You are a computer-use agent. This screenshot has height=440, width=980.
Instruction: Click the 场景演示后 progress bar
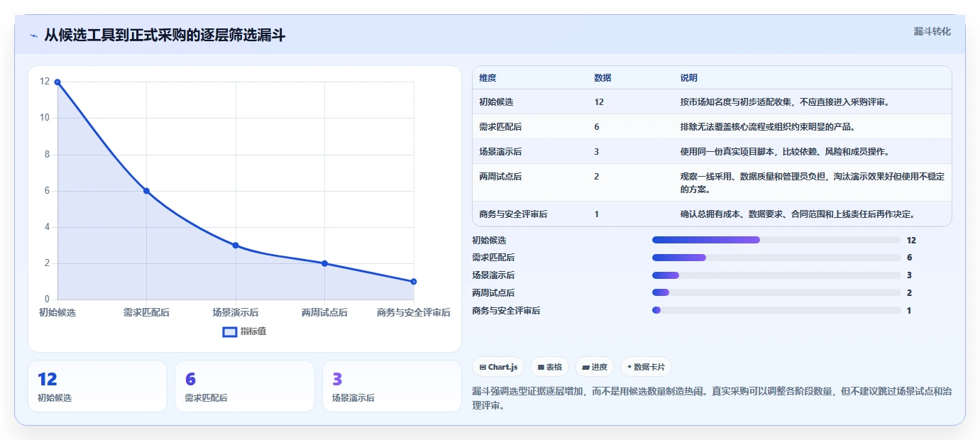776,275
